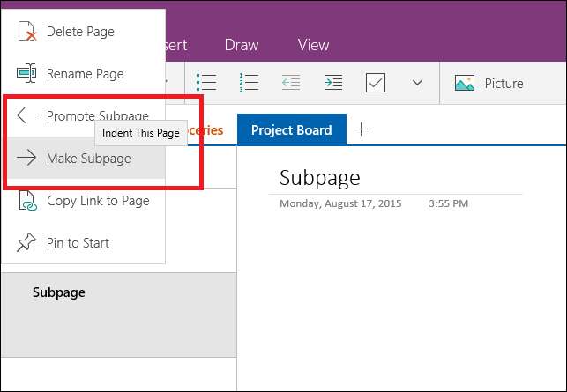Select Rename Page in the menu
This screenshot has height=392, width=567.
click(x=84, y=74)
